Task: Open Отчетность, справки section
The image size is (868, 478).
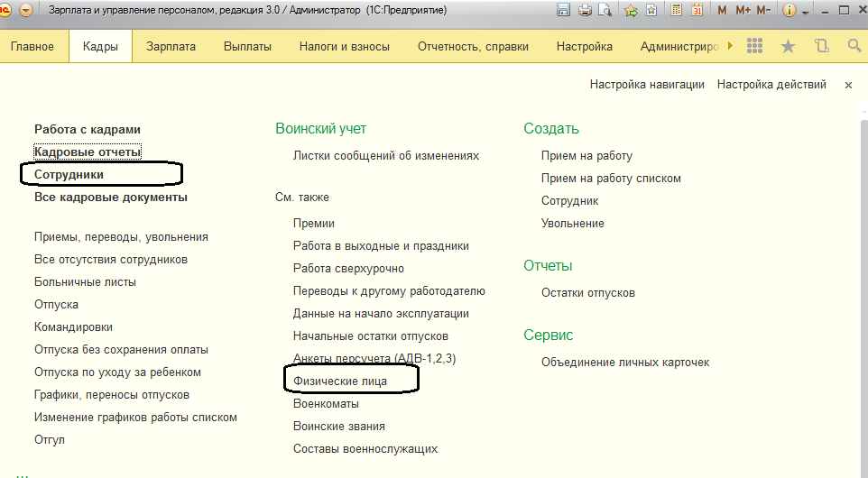Action: 473,47
